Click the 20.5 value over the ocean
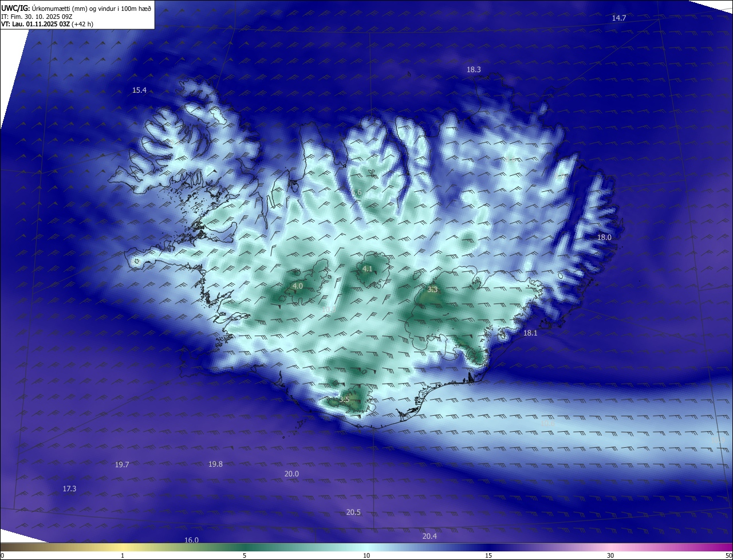The width and height of the screenshot is (733, 560). coord(353,512)
